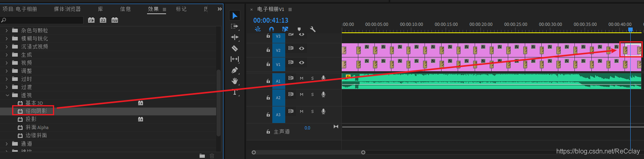
Task: Toggle V3 track lock
Action: (268, 36)
